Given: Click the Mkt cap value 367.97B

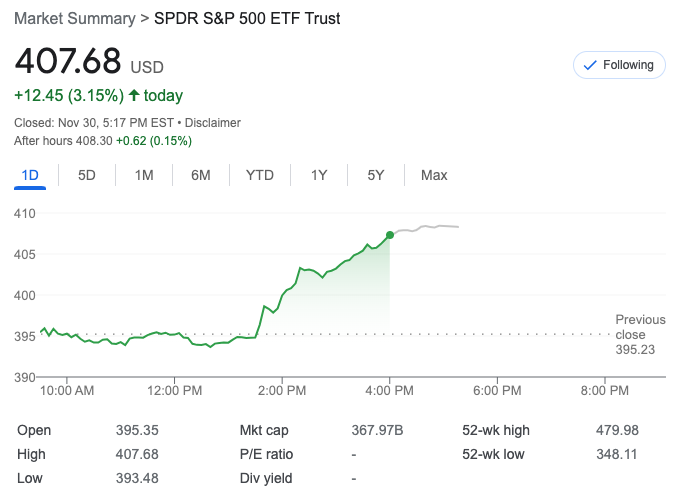Looking at the screenshot, I should click(x=375, y=430).
